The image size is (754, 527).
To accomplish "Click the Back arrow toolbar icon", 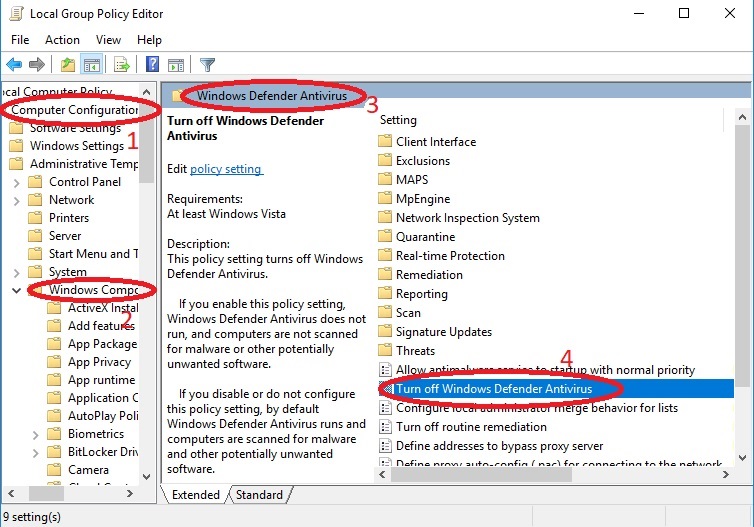I will [14, 65].
